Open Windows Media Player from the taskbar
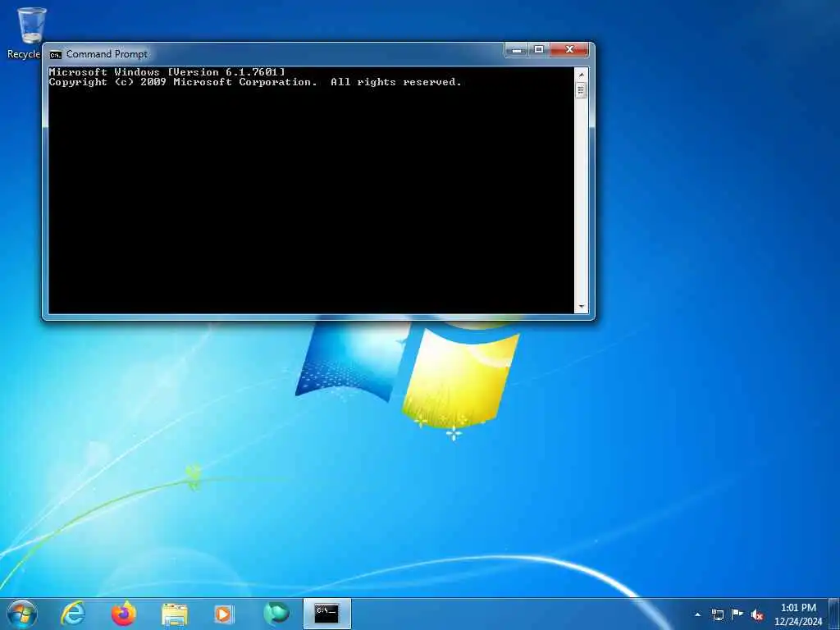Screen dimensions: 840x630 tap(224, 614)
